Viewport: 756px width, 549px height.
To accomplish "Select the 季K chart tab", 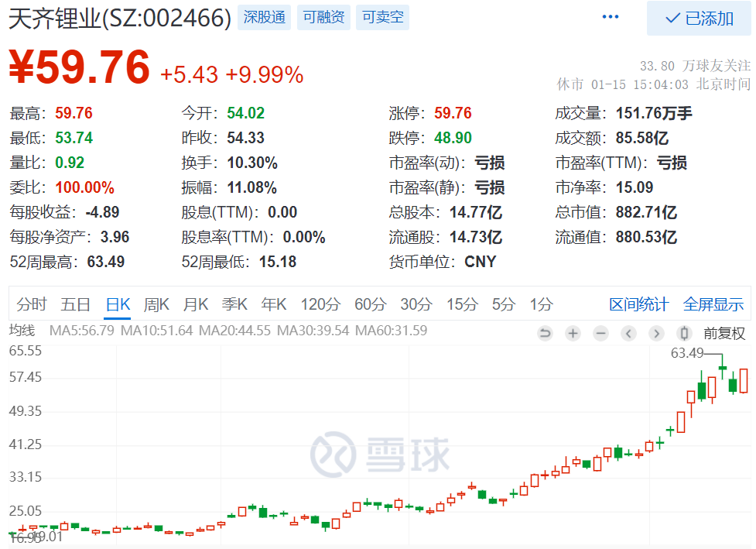I will coord(234,304).
